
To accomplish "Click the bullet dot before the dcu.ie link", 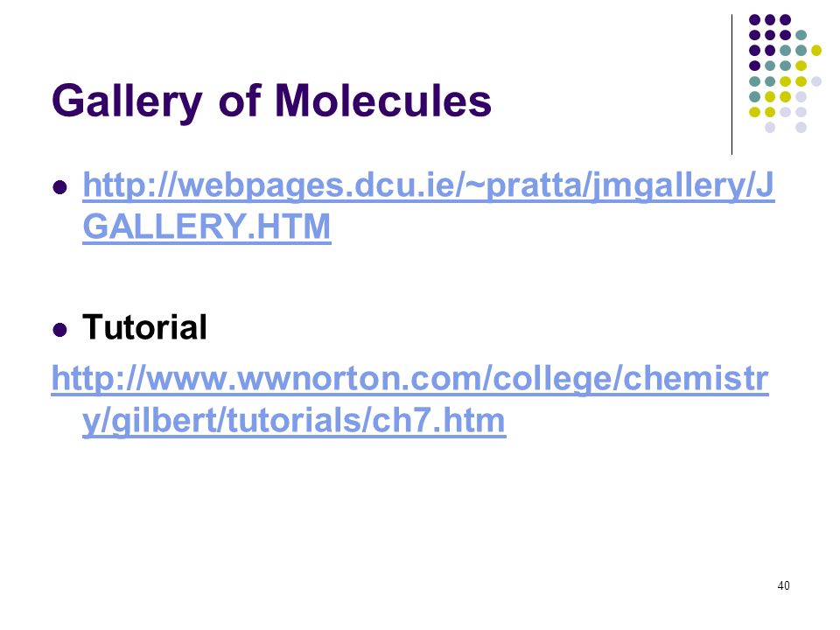I will 60,186.
